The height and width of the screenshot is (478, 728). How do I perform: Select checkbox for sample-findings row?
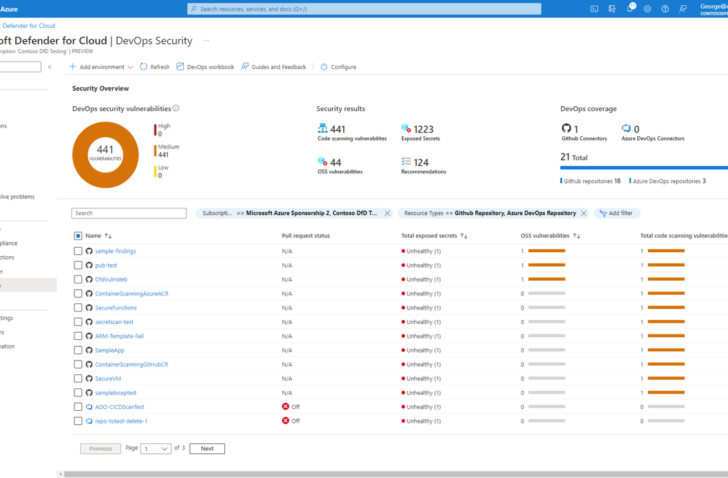point(78,251)
